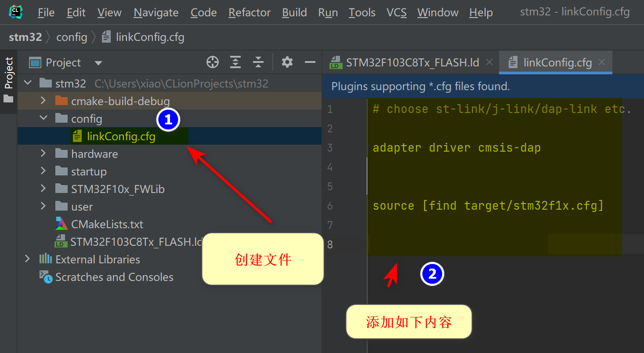Open the Navigate menu

point(156,12)
